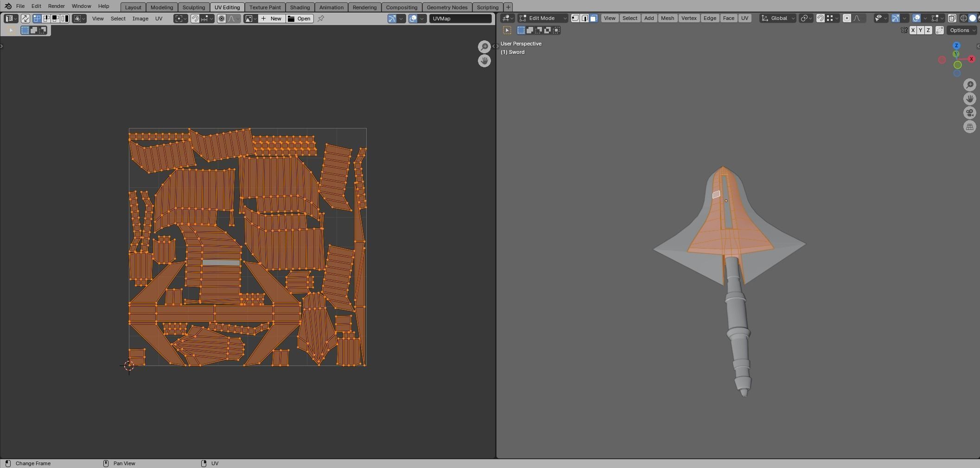The image size is (980, 468).
Task: Pin the image in the UV editor
Action: pyautogui.click(x=321, y=19)
